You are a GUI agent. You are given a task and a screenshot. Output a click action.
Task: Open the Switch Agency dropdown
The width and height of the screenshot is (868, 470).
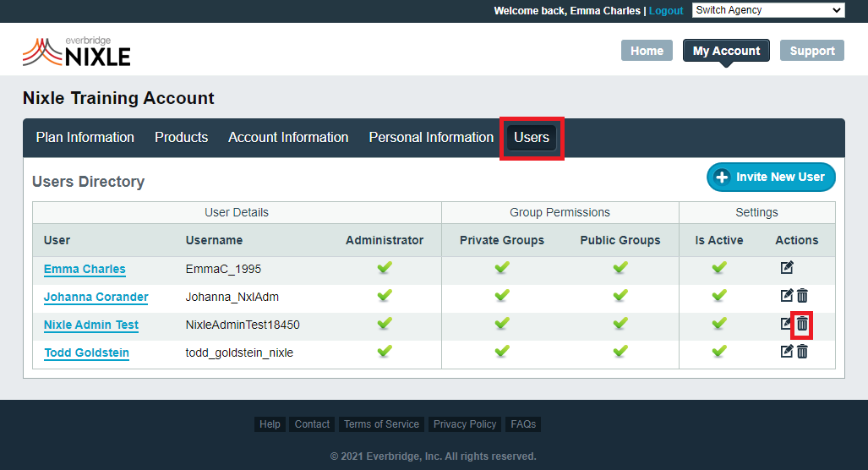pyautogui.click(x=768, y=10)
